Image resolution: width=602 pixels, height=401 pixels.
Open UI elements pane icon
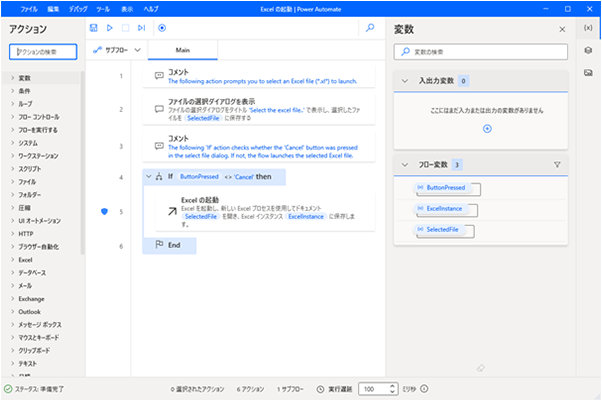[588, 50]
